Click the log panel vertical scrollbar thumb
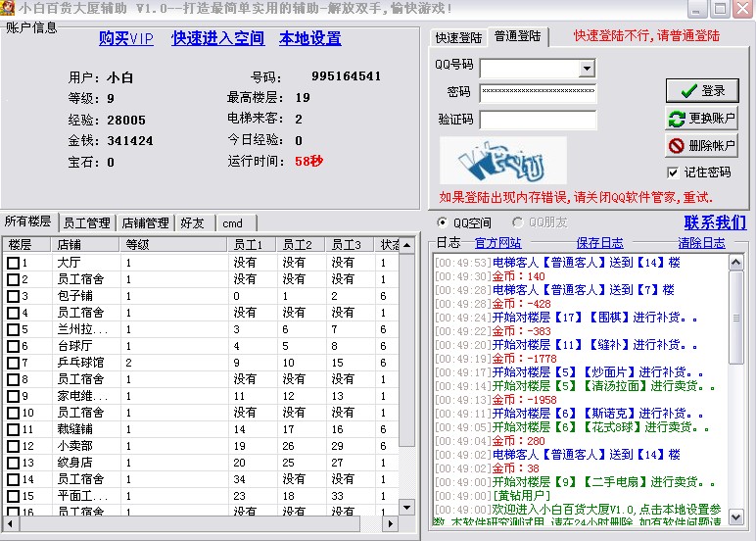This screenshot has width=756, height=541. tap(735, 318)
